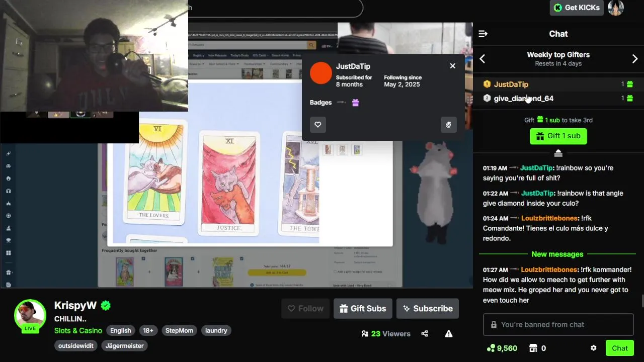Select the Jägermeister tag
Image resolution: width=644 pixels, height=362 pixels.
pyautogui.click(x=124, y=345)
